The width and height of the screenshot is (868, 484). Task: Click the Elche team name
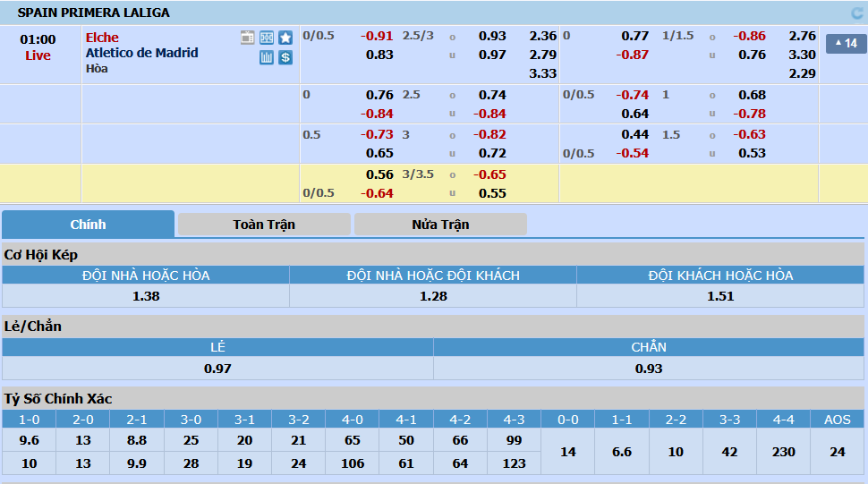[x=102, y=38]
